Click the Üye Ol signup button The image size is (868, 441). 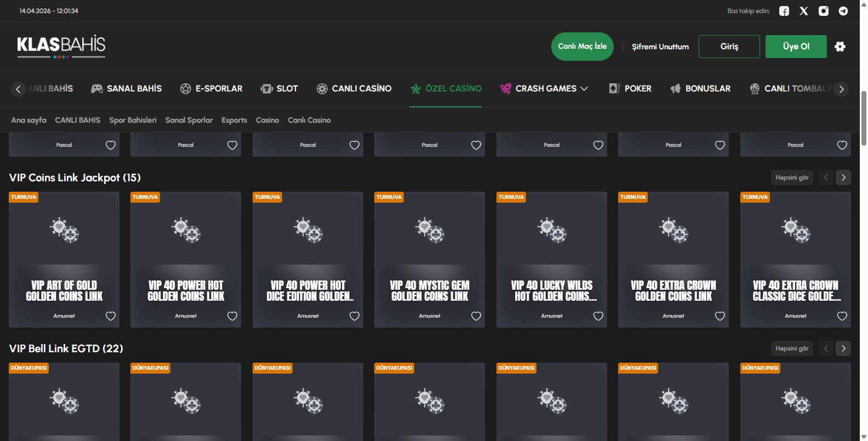point(796,47)
